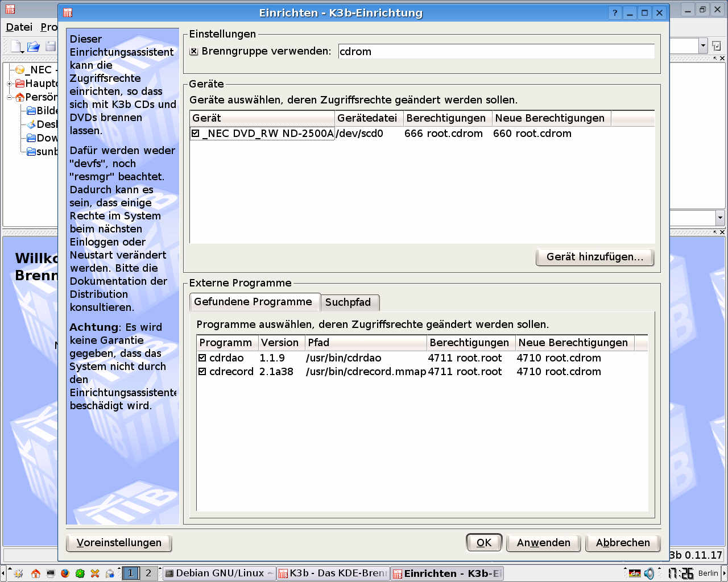Viewport: 728px width, 582px height.
Task: Switch to 'K3b - Das KDE-Brenn' taskbar entry
Action: 333,573
